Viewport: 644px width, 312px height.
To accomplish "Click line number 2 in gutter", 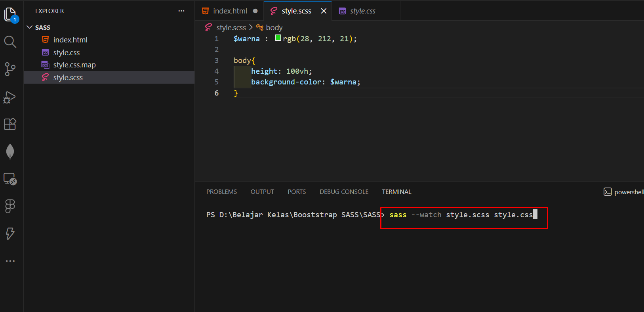I will (216, 50).
